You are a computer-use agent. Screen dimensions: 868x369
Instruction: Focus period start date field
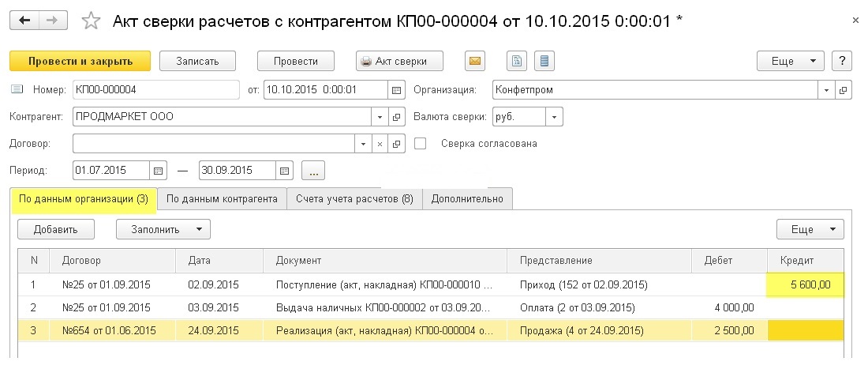pyautogui.click(x=111, y=171)
